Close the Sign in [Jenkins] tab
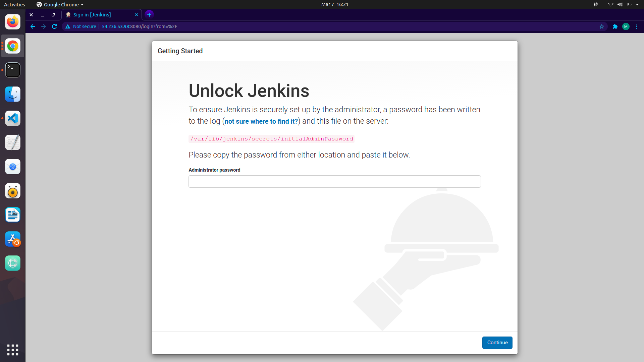644x362 pixels. point(137,15)
